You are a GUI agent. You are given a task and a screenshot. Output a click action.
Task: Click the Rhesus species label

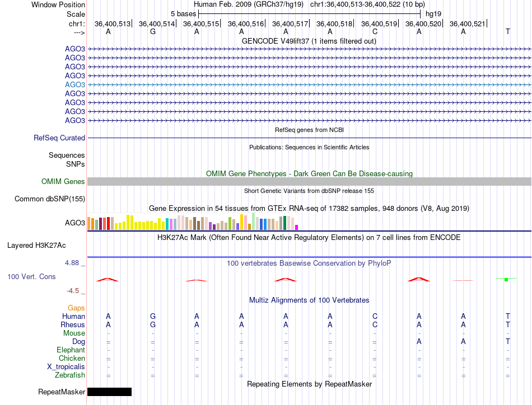pos(73,324)
